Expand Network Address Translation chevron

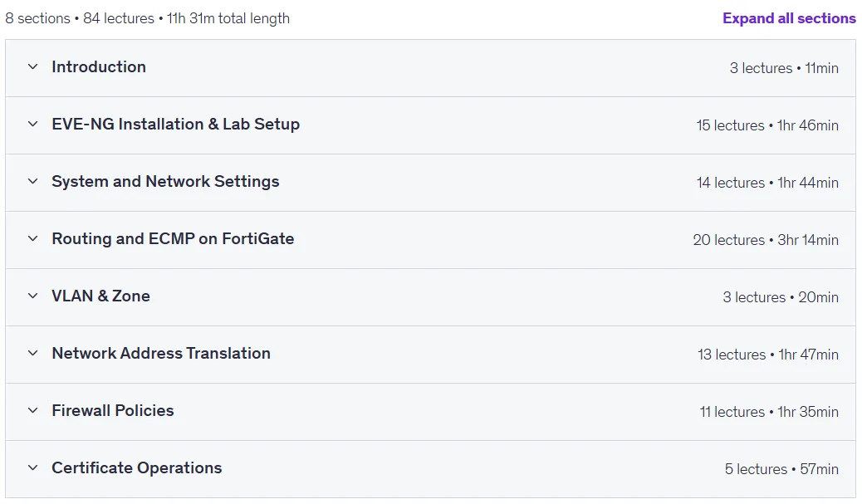(33, 353)
